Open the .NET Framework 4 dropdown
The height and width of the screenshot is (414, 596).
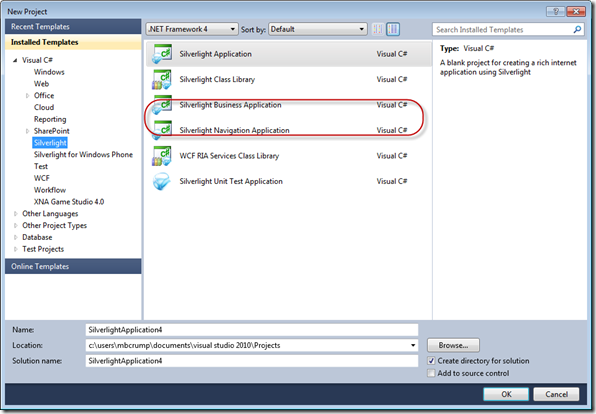[x=192, y=29]
